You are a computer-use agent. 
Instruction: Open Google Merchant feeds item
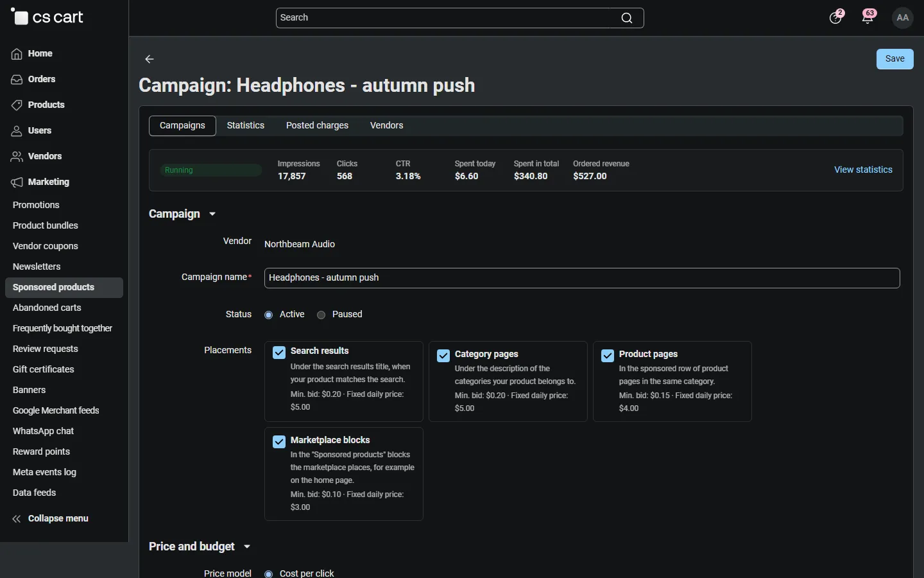pyautogui.click(x=56, y=411)
